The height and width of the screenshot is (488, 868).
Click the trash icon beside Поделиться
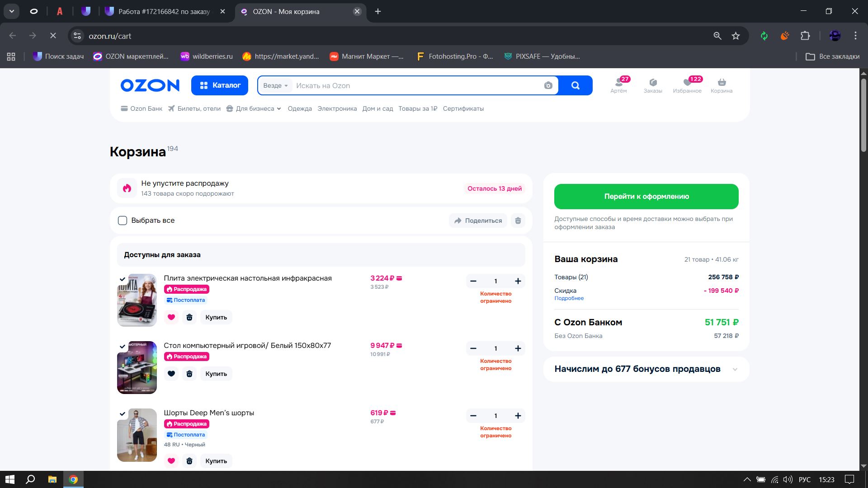(518, 221)
